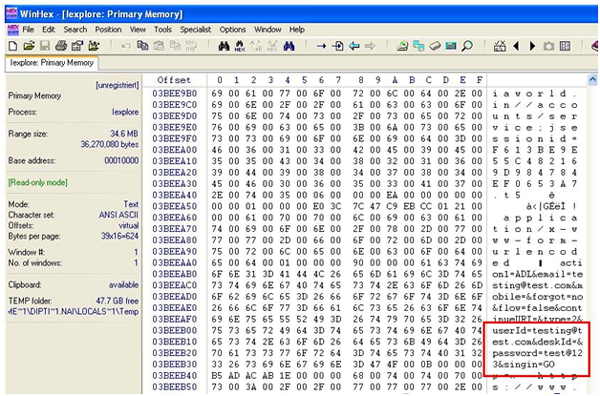Click the arrow-into-page navigation icon
Screen dimensions: 600x396
coord(338,46)
